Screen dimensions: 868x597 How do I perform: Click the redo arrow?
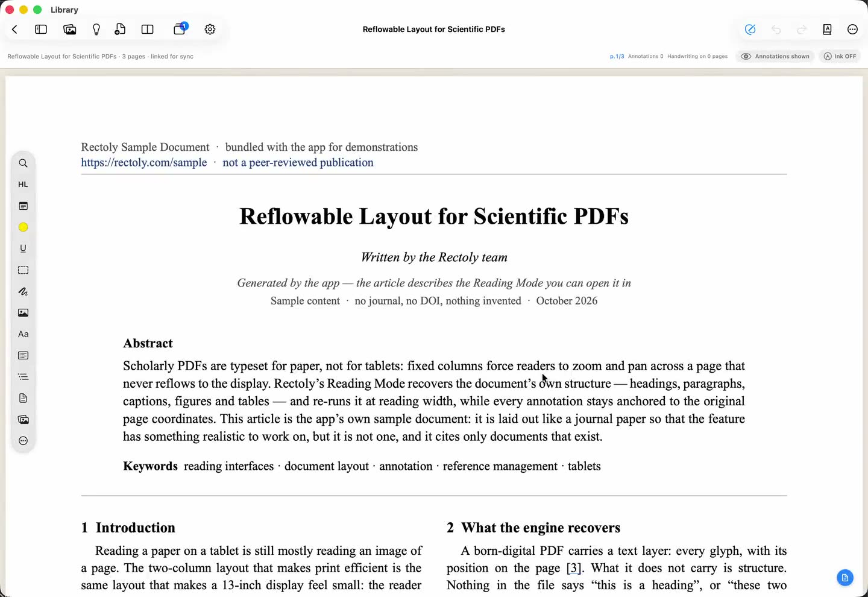[802, 29]
